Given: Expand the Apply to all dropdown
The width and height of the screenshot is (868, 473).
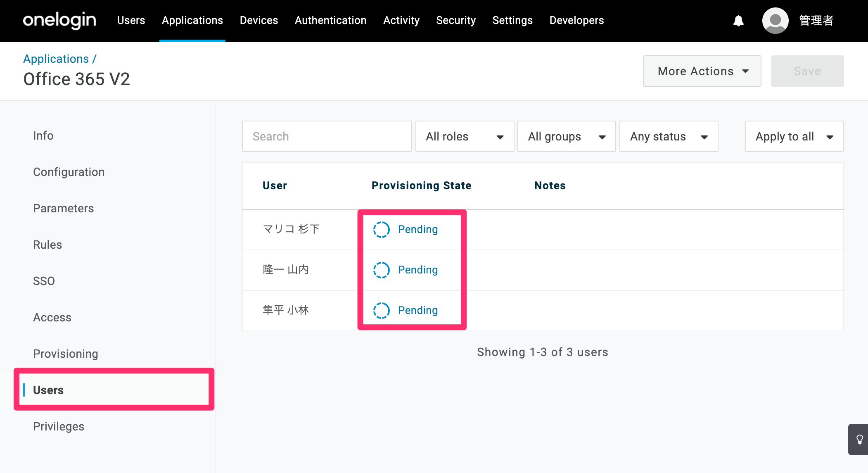Looking at the screenshot, I should coord(794,136).
